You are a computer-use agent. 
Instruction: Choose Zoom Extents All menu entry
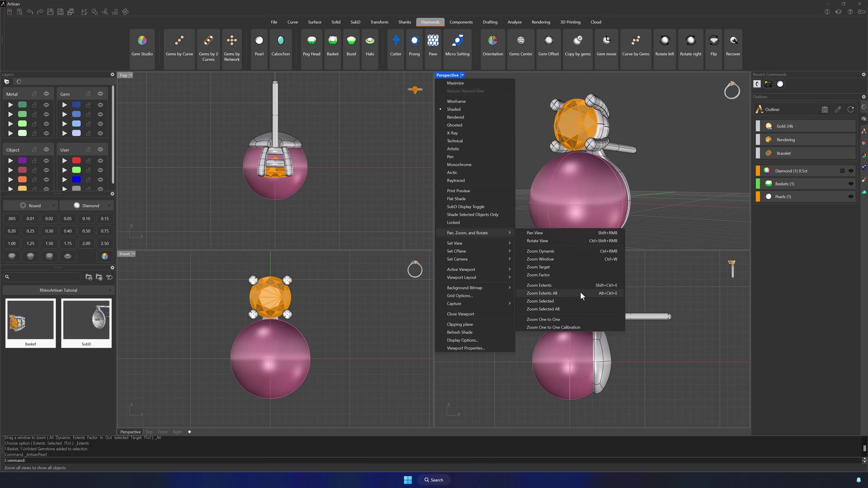tap(542, 293)
